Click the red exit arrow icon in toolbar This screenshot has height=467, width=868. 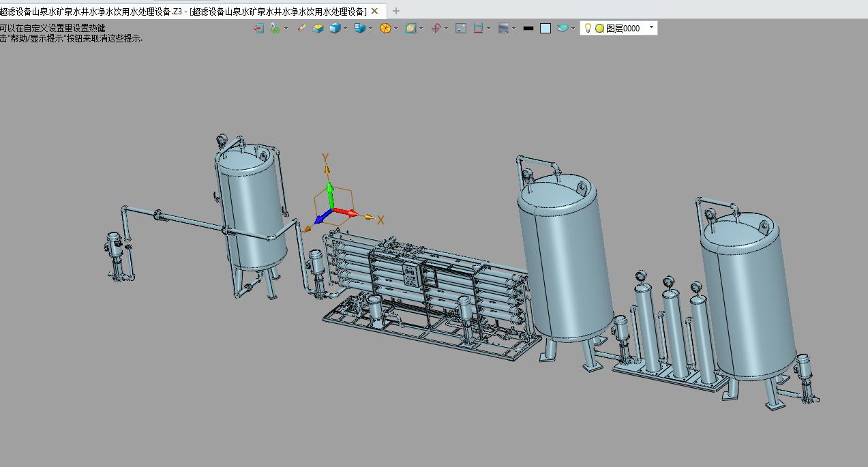click(259, 28)
